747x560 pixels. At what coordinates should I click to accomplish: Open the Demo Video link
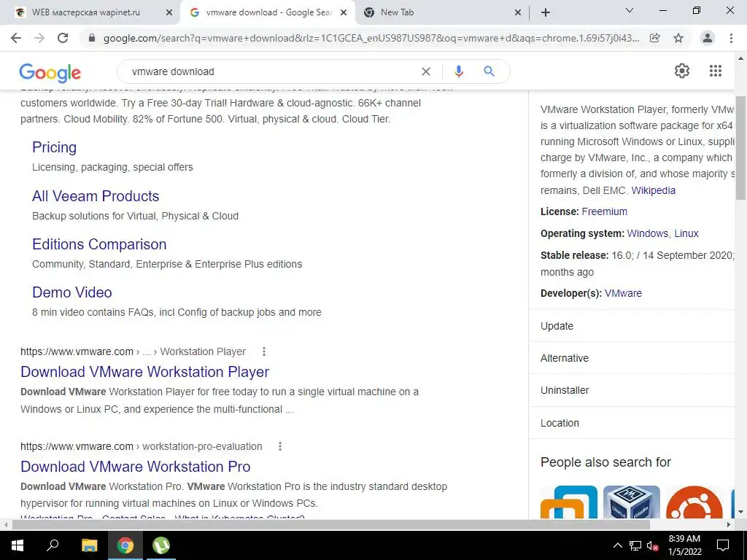[72, 292]
